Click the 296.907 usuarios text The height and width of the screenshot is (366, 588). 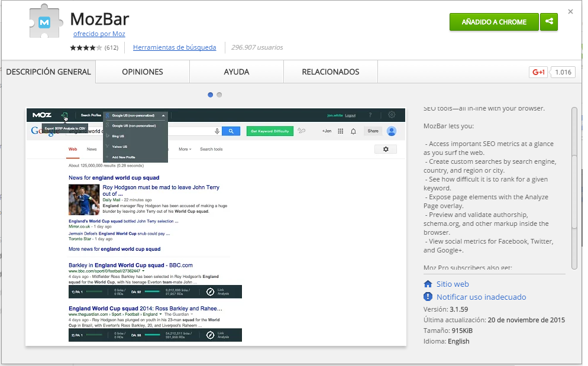point(257,47)
